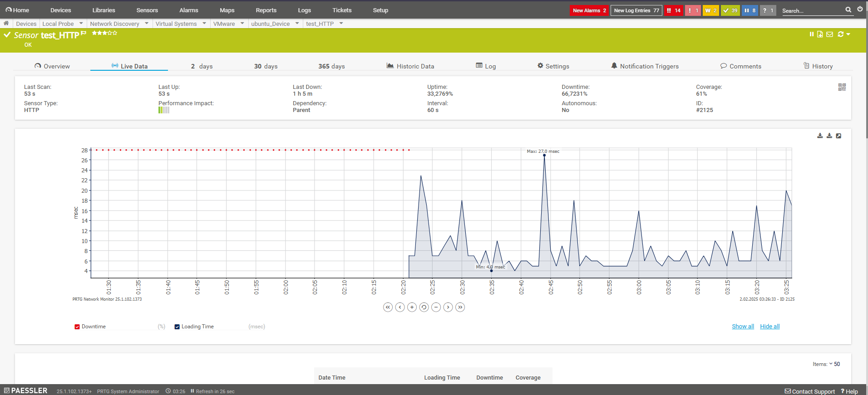Click the add ticket document icon

(x=820, y=34)
